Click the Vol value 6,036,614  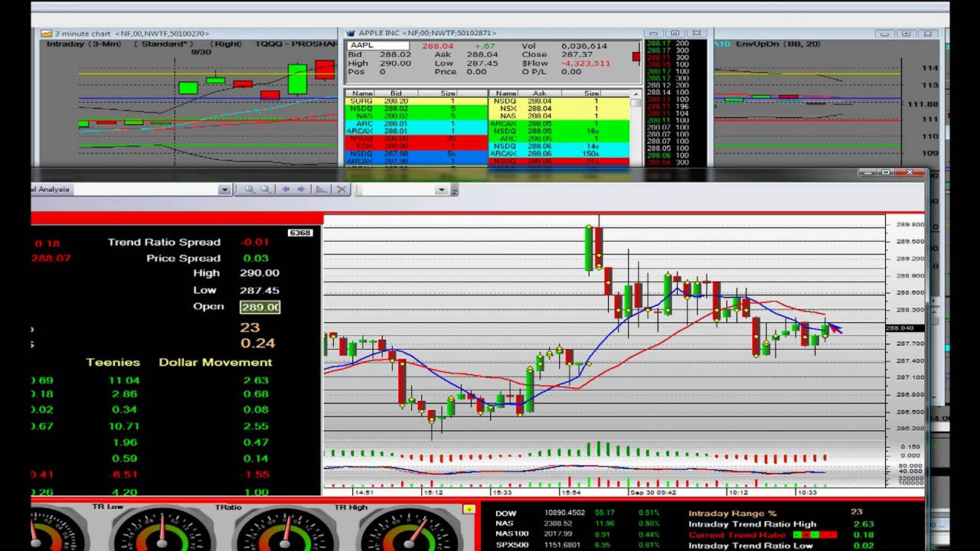(x=583, y=46)
